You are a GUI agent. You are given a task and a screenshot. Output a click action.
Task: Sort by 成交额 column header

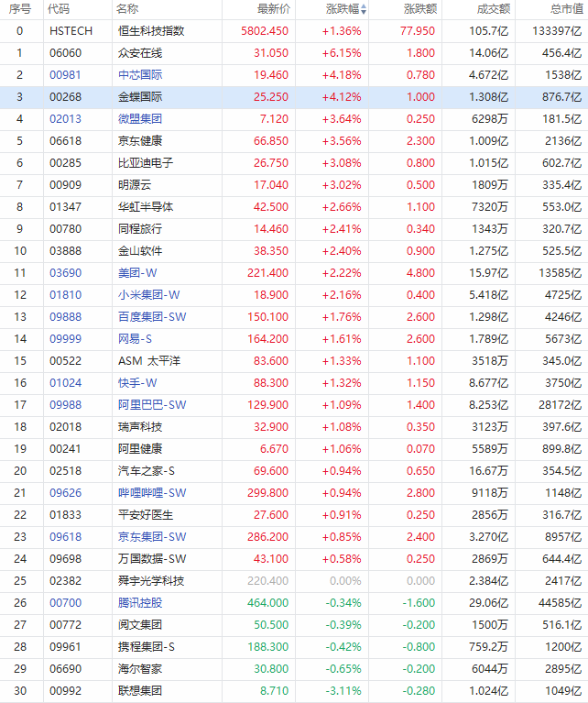pos(494,9)
